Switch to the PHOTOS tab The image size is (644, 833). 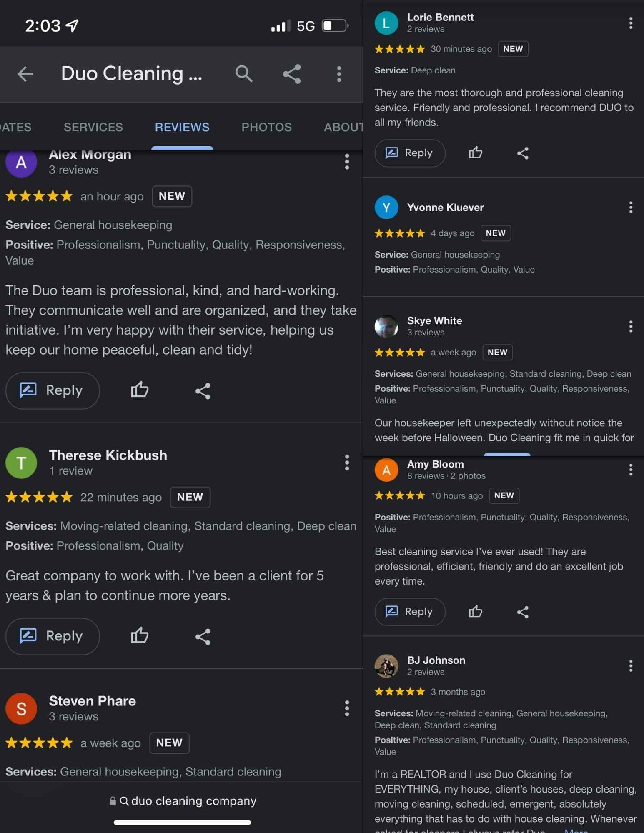[x=266, y=127]
